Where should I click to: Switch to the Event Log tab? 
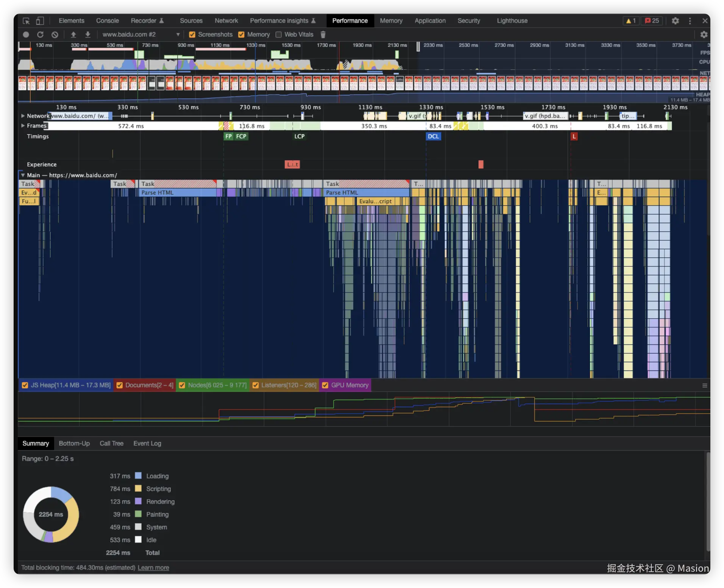147,443
